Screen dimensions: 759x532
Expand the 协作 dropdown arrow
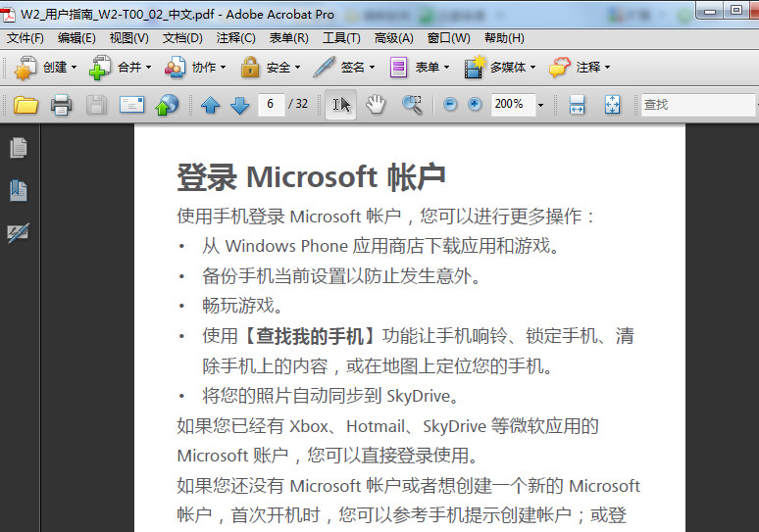(224, 68)
